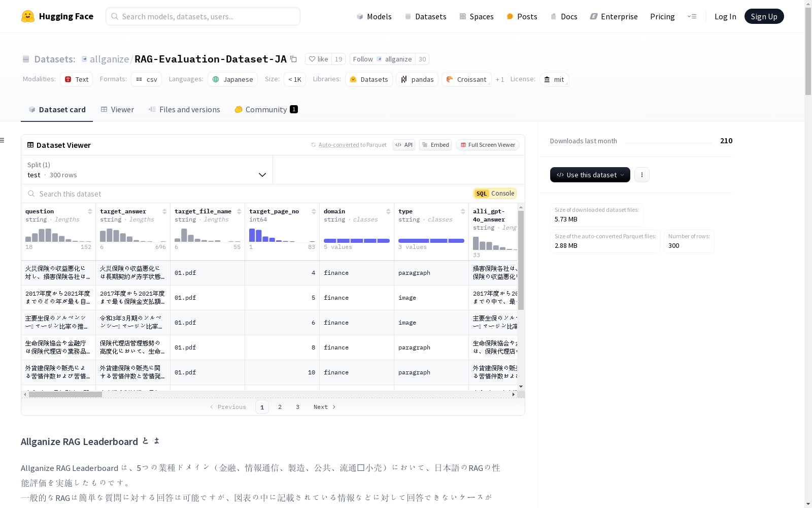Click the Log In link
The image size is (812, 508).
[725, 16]
